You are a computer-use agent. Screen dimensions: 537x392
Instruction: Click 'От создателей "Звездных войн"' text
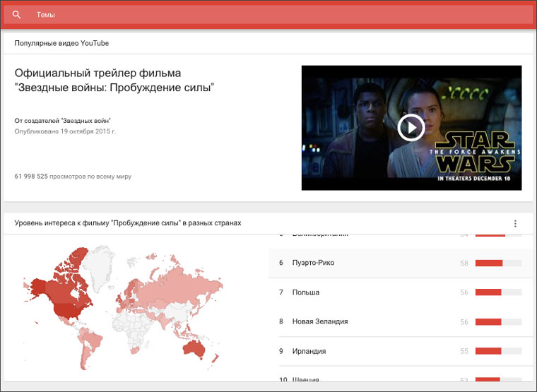coord(63,121)
